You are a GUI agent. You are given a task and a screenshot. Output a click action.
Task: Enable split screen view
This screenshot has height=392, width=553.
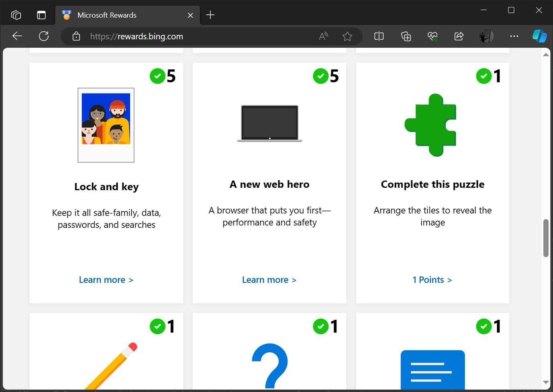[x=379, y=36]
